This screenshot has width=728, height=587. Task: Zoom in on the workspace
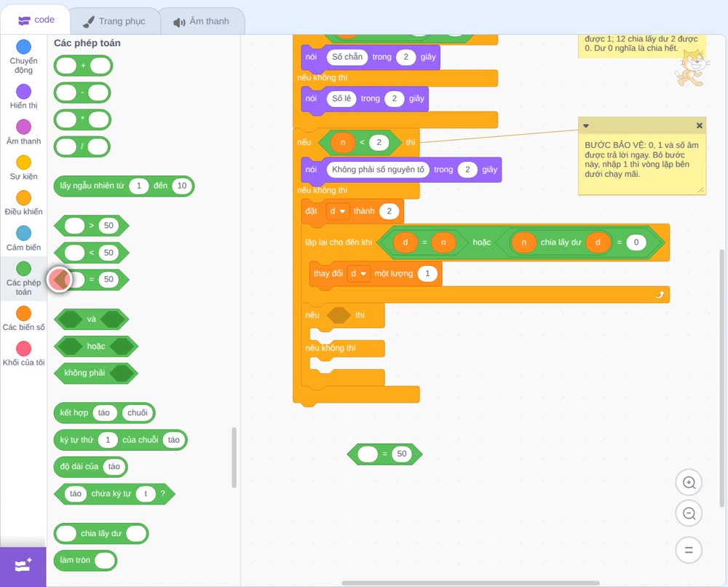point(689,483)
